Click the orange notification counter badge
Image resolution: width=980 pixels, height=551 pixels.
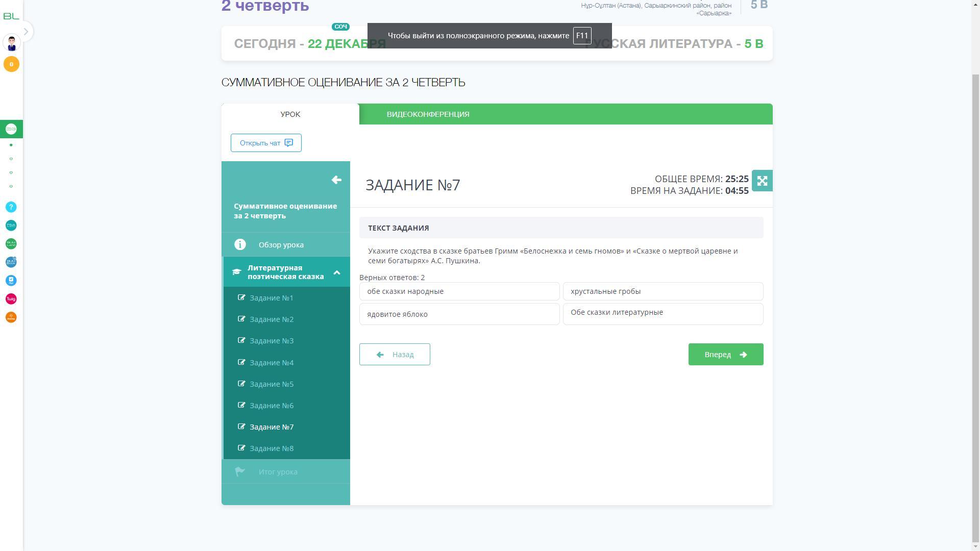(x=11, y=64)
